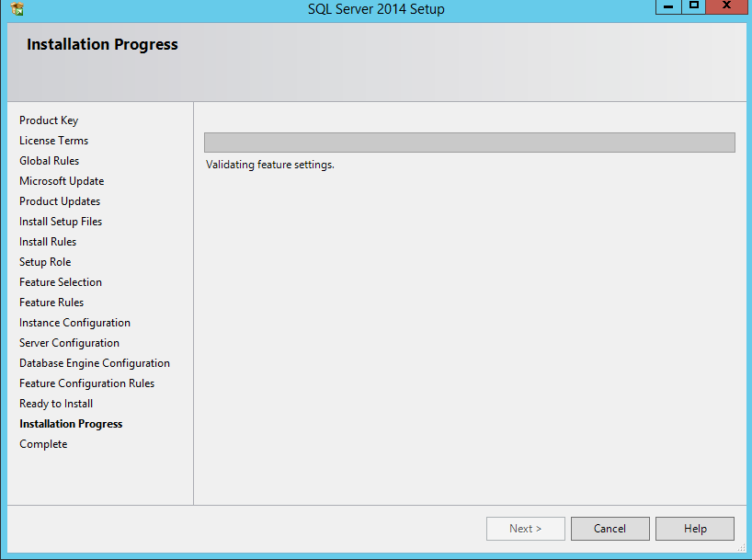Minimize the SQL Server 2014 Setup window
This screenshot has height=560, width=752.
(668, 6)
